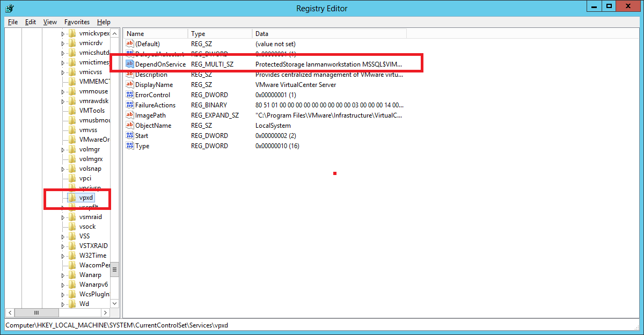The image size is (644, 335).
Task: Open the Edit menu
Action: 31,22
